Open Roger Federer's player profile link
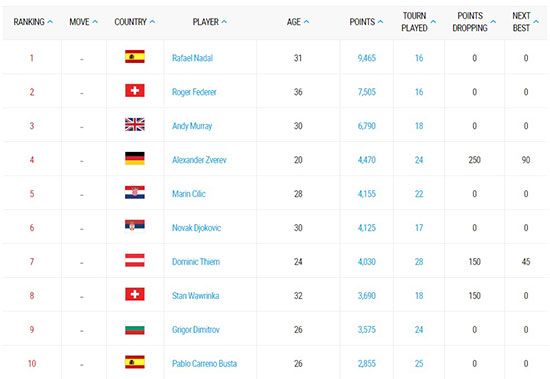Screen dimensions: 550x379 click(x=194, y=92)
